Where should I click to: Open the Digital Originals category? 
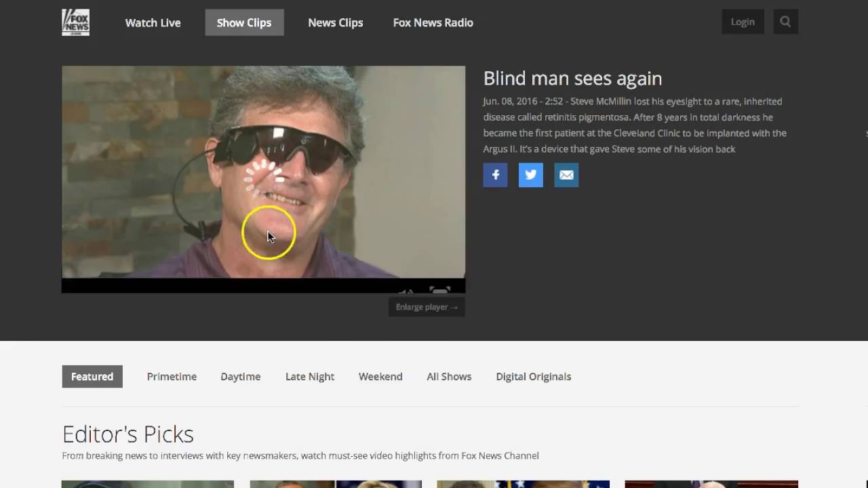pyautogui.click(x=534, y=376)
